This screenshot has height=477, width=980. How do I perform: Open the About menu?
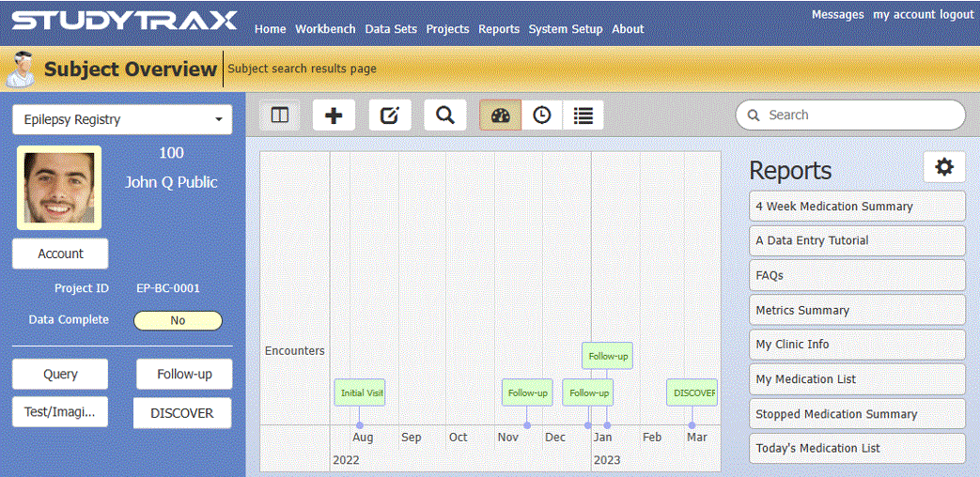629,29
